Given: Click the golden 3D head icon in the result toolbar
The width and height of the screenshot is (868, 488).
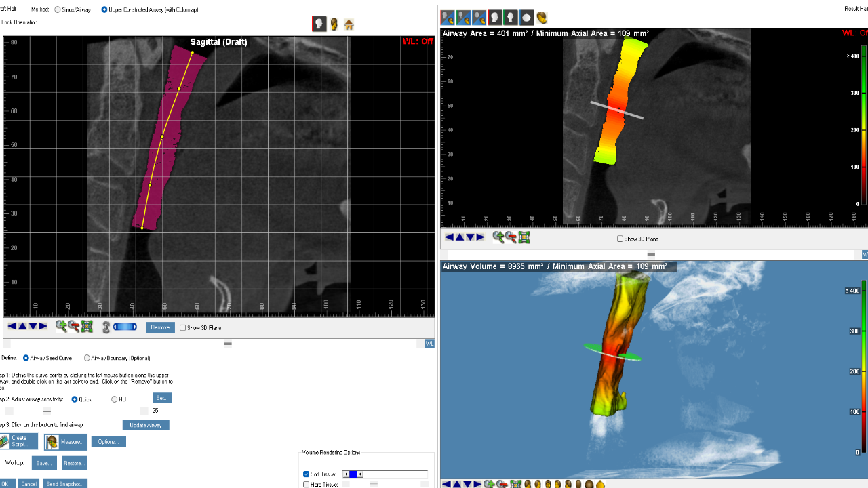Looking at the screenshot, I should pyautogui.click(x=542, y=18).
